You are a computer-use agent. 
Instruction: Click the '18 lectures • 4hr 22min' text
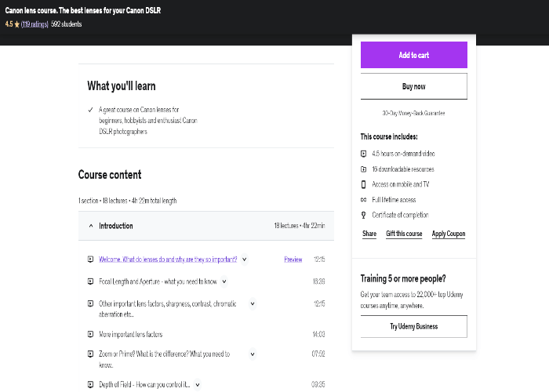300,226
